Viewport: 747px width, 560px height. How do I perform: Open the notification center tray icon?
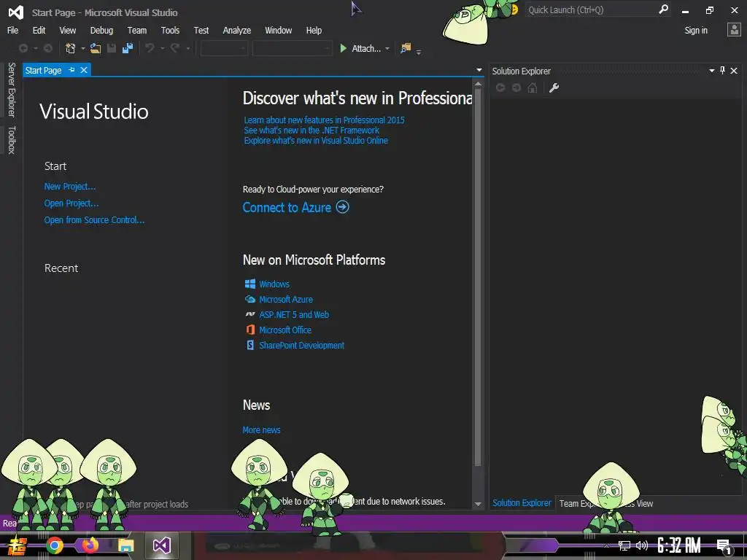tap(724, 546)
